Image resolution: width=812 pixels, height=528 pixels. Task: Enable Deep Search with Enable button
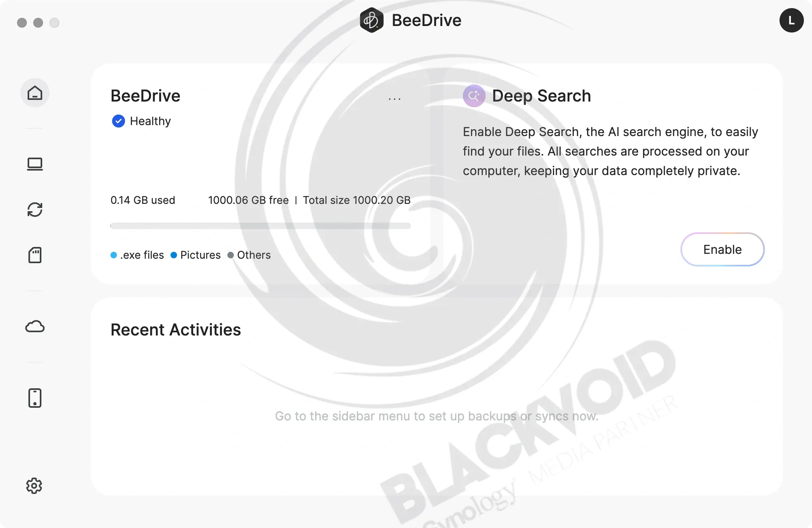[x=722, y=249]
